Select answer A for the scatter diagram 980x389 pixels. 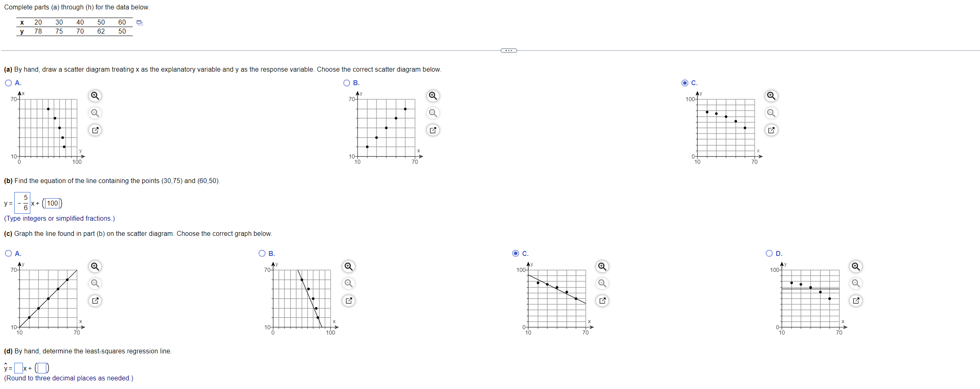tap(8, 83)
